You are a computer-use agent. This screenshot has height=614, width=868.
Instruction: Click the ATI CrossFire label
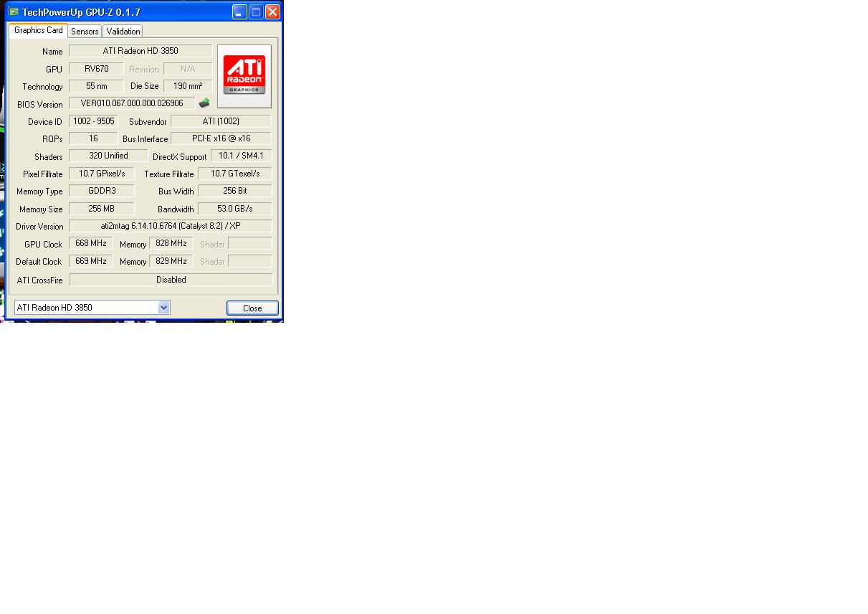[x=40, y=280]
